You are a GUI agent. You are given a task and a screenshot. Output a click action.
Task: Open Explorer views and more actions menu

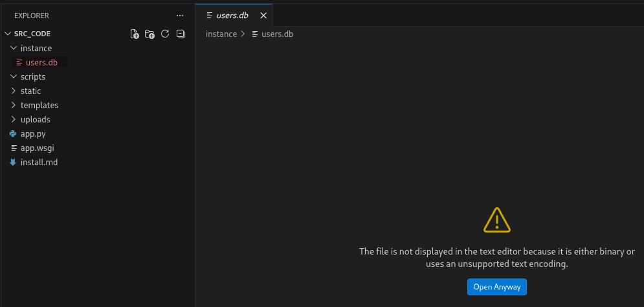coord(180,16)
